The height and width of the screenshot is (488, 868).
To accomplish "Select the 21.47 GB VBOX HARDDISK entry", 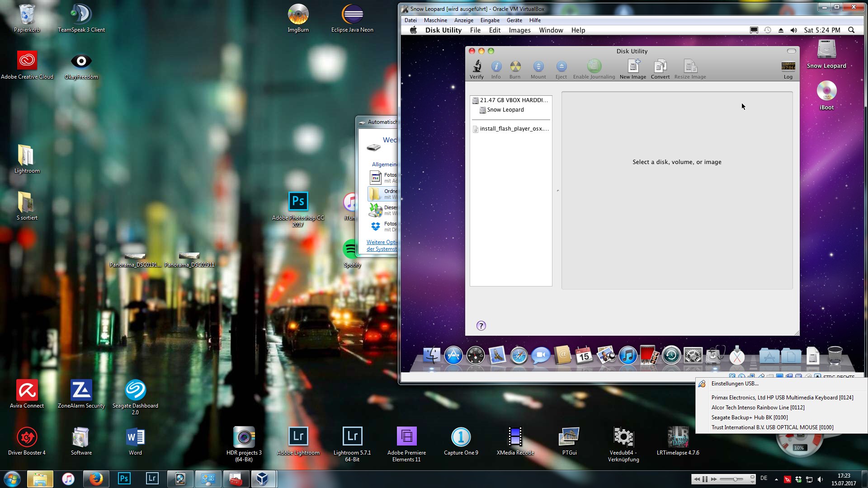I will [514, 100].
